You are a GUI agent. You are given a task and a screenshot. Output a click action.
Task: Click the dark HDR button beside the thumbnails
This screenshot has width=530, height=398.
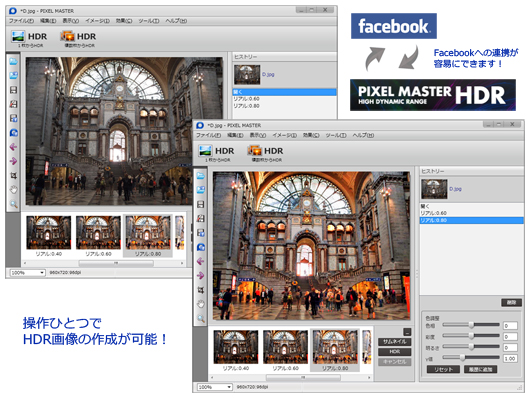pyautogui.click(x=394, y=352)
